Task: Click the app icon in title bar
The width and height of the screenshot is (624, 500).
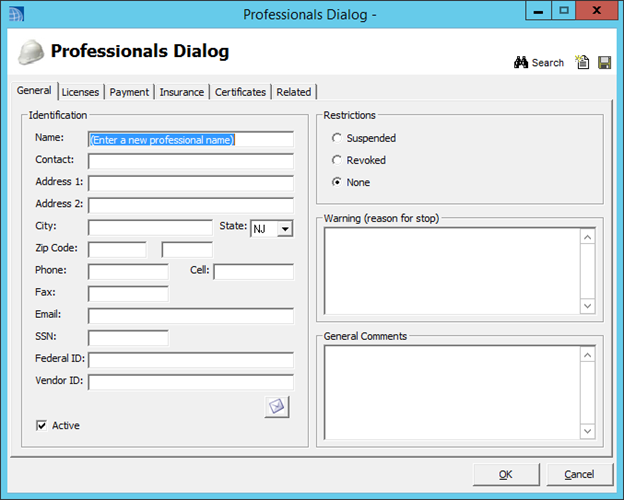Action: 16,14
